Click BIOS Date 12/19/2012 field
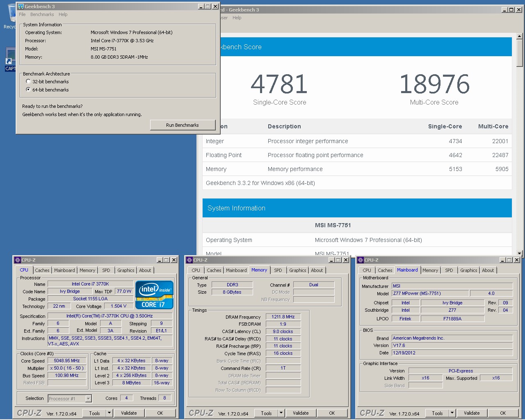 tap(452, 353)
